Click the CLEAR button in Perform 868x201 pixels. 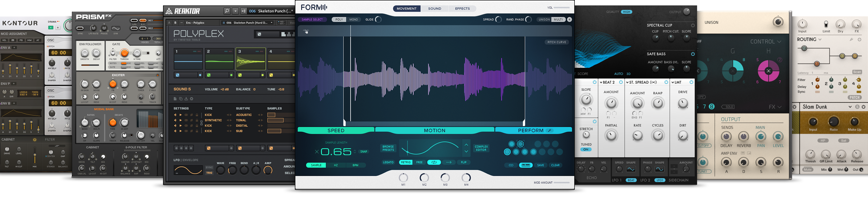[555, 165]
